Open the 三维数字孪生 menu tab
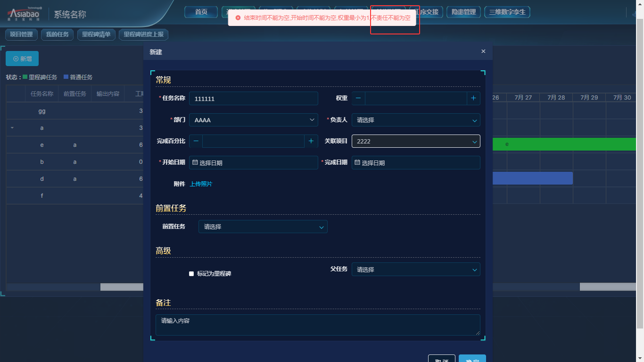Viewport: 644px width, 362px height. pos(507,12)
